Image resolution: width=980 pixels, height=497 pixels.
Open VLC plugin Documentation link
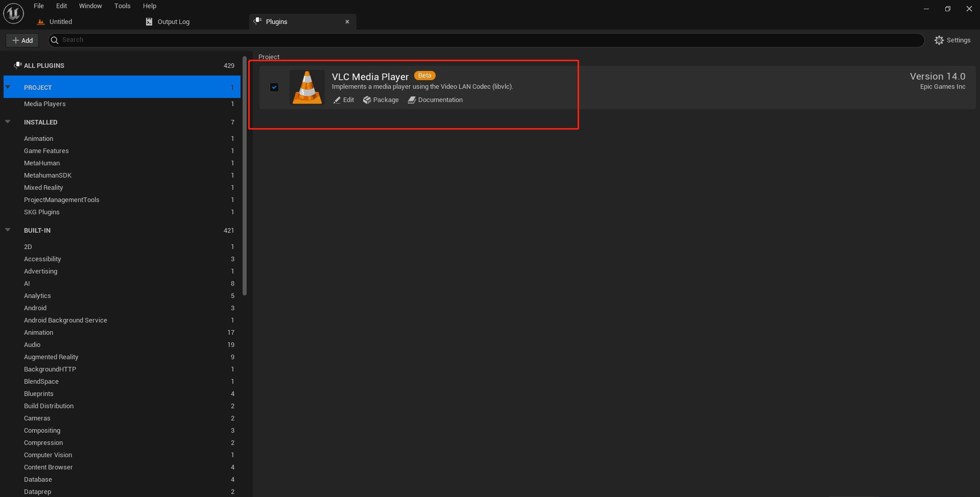click(435, 100)
